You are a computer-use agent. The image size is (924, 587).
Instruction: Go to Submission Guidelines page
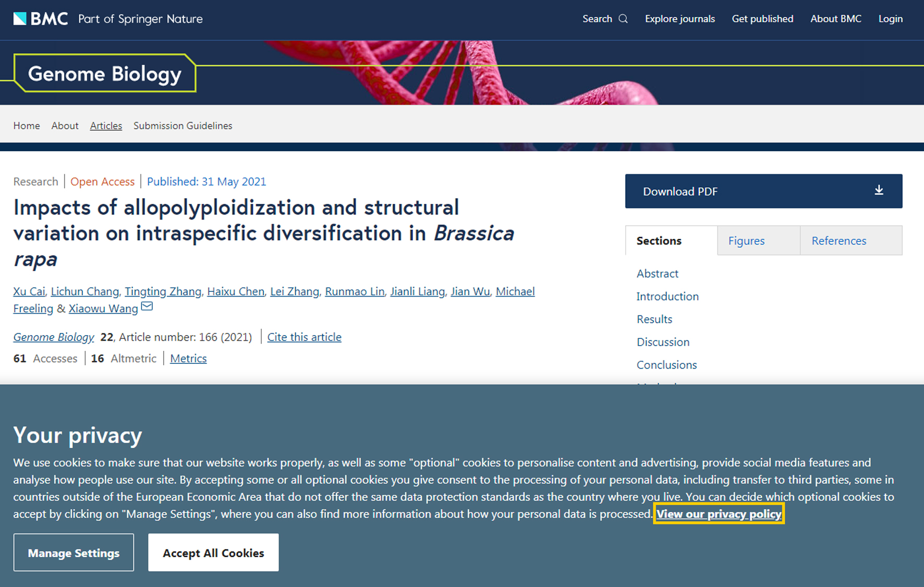pyautogui.click(x=183, y=126)
